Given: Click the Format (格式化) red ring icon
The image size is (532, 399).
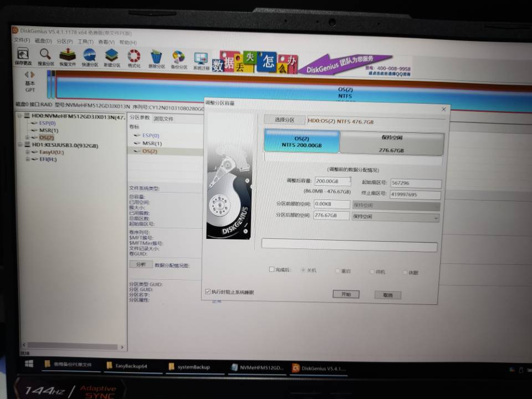Looking at the screenshot, I should click(x=134, y=58).
